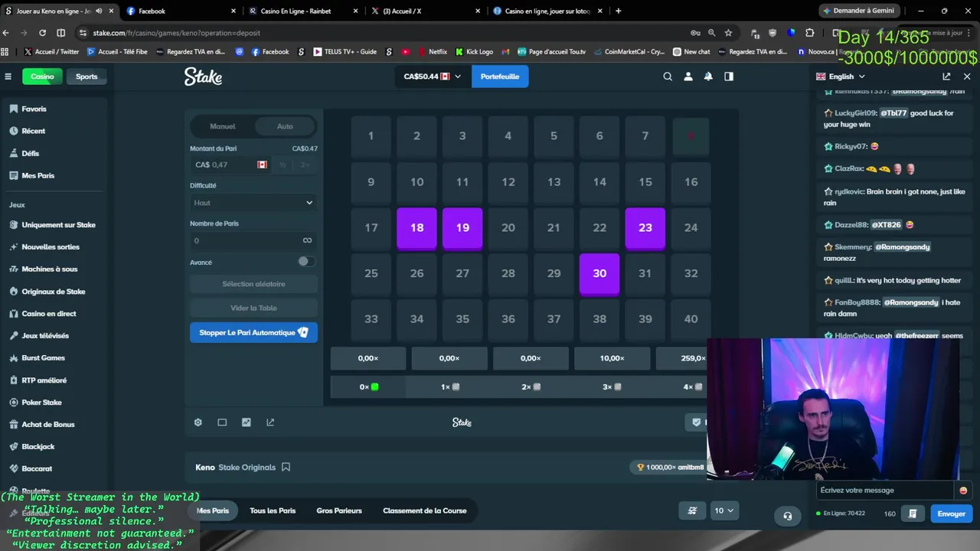Switch to Auto betting tab
The height and width of the screenshot is (551, 980).
pyautogui.click(x=285, y=126)
